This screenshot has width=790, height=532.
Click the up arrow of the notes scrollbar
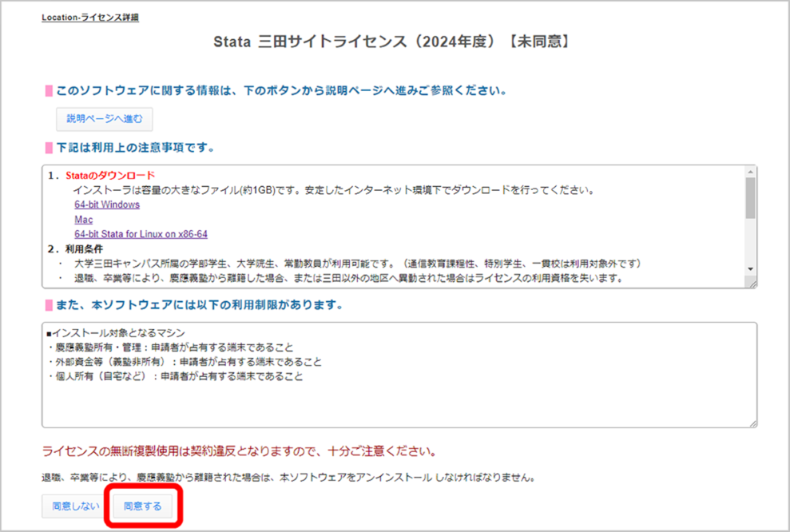pos(751,172)
